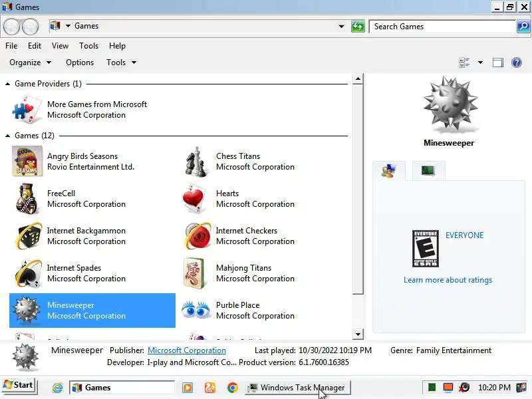532x399 pixels.
Task: Open the View menu
Action: [x=60, y=46]
